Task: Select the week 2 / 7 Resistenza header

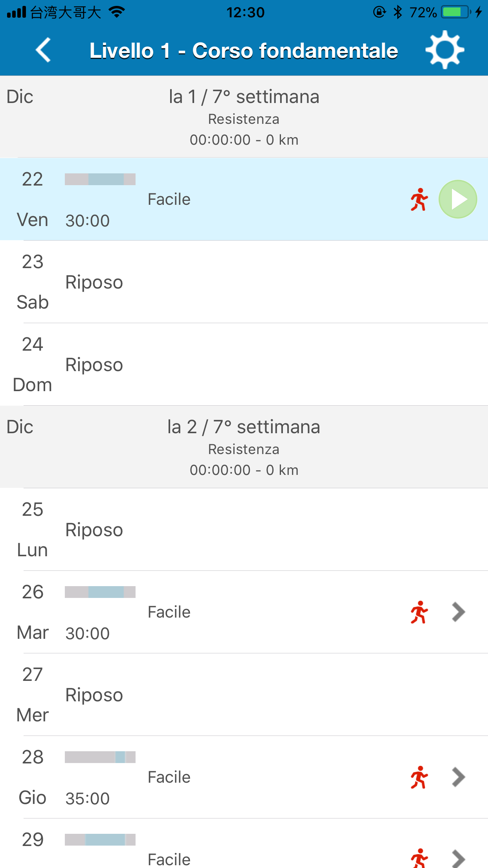Action: click(x=244, y=447)
